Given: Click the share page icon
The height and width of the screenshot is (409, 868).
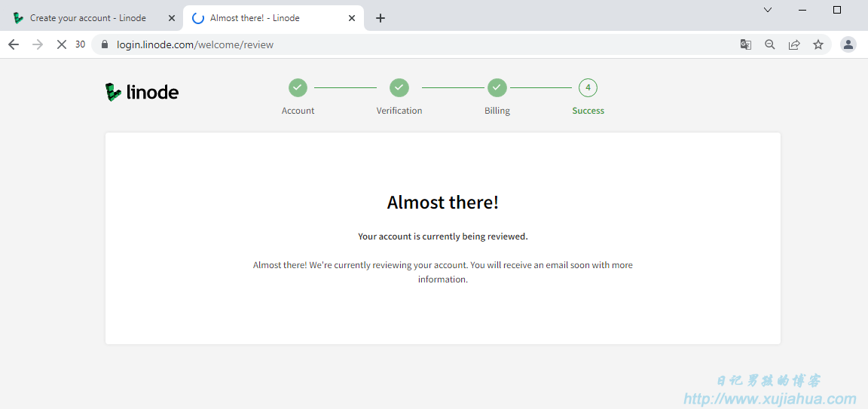Looking at the screenshot, I should point(794,45).
